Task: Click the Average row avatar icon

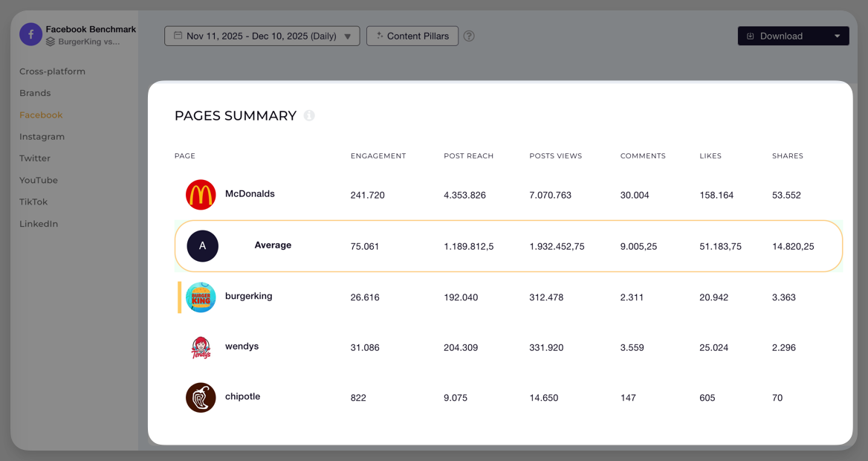Action: 202,246
